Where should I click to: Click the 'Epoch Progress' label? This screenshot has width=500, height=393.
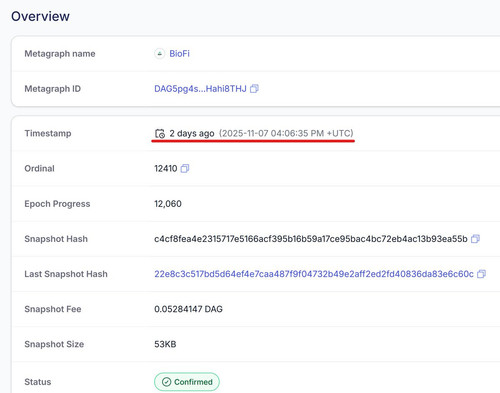57,204
